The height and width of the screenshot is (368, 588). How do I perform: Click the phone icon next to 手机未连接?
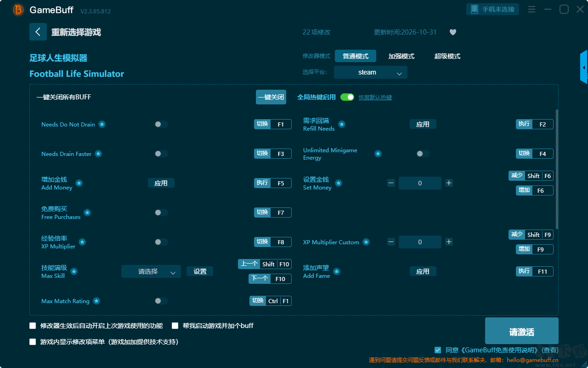475,9
